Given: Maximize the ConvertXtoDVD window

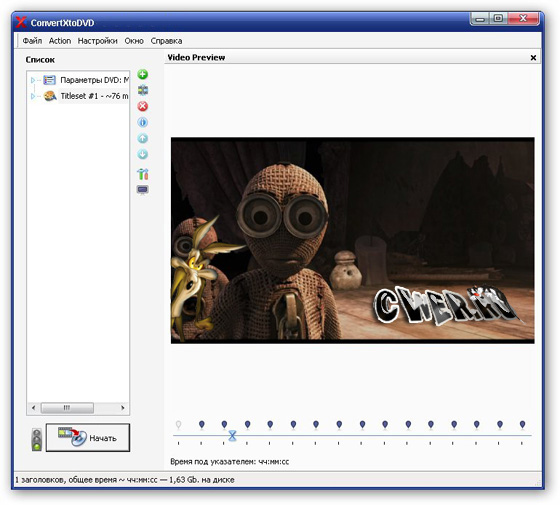Looking at the screenshot, I should (x=498, y=19).
